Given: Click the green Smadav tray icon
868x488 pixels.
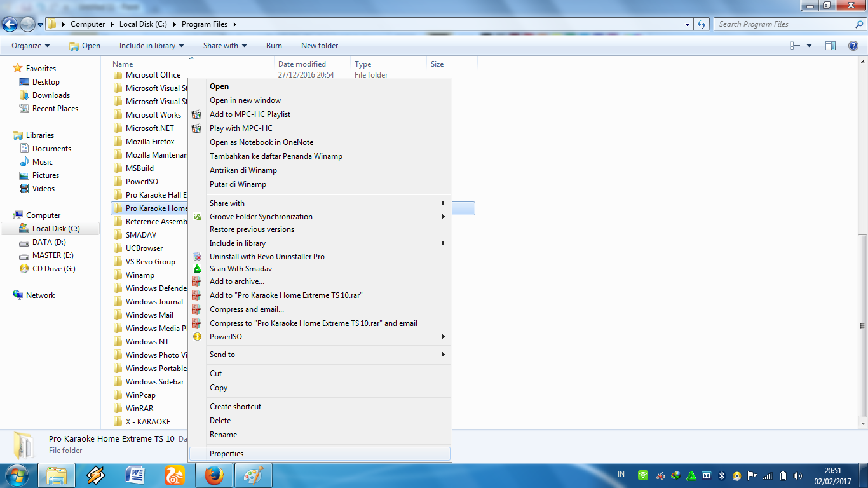Looking at the screenshot, I should click(691, 475).
